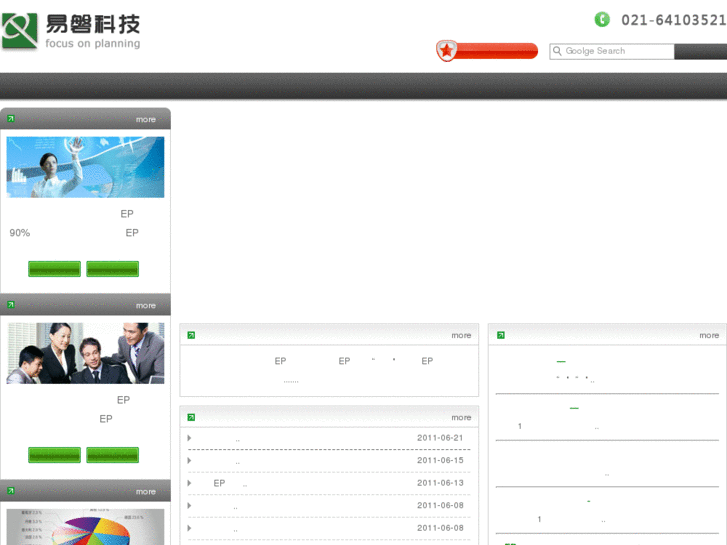727x545 pixels.
Task: Click left green button under business team photo
Action: click(x=54, y=455)
